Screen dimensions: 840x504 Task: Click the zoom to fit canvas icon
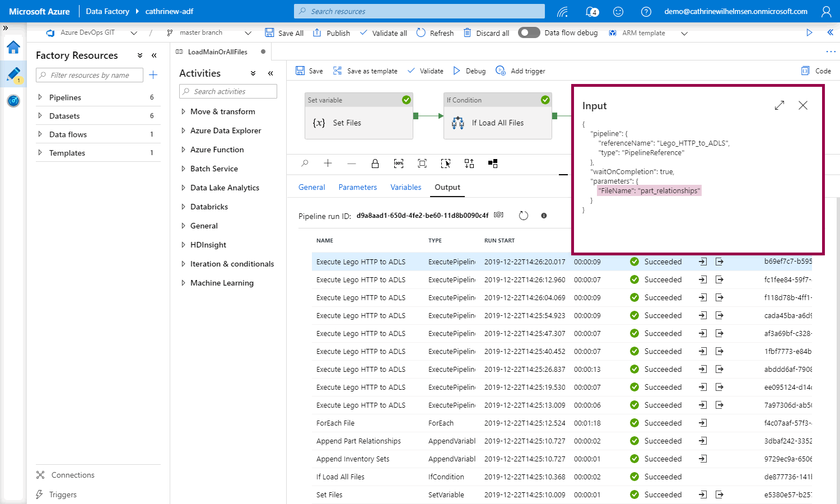point(422,164)
